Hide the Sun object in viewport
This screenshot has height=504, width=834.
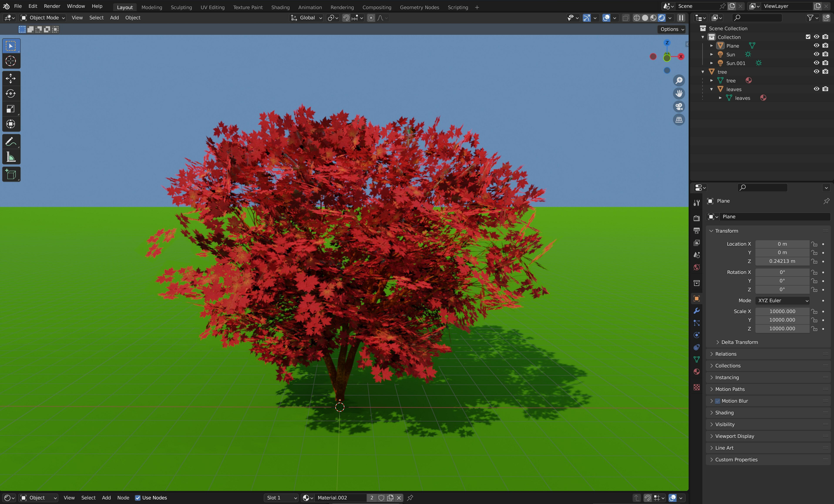[816, 54]
